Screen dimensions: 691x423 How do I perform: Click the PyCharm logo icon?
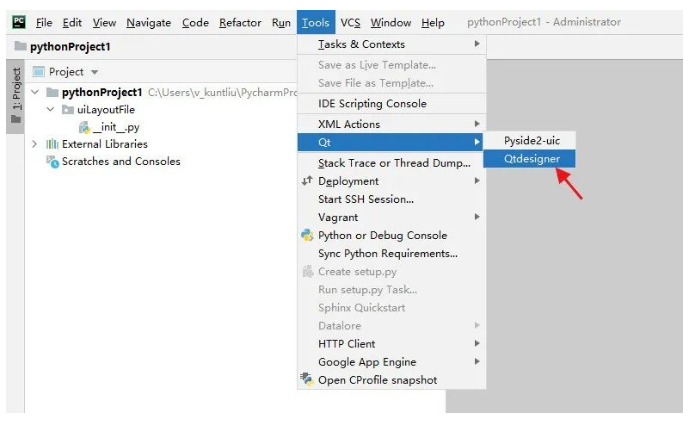pos(19,22)
